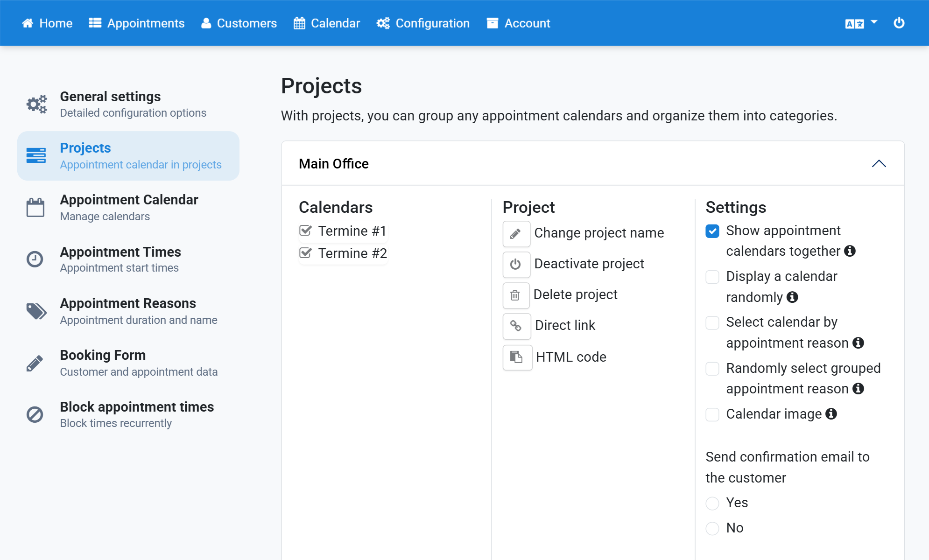929x560 pixels.
Task: Open Appointments in the top navigation
Action: coord(137,23)
